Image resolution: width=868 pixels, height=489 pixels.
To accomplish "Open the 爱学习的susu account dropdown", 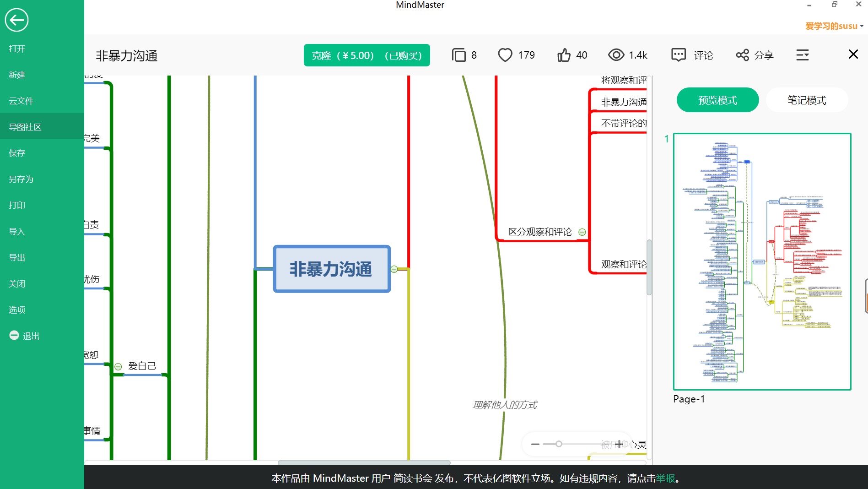I will click(x=834, y=26).
